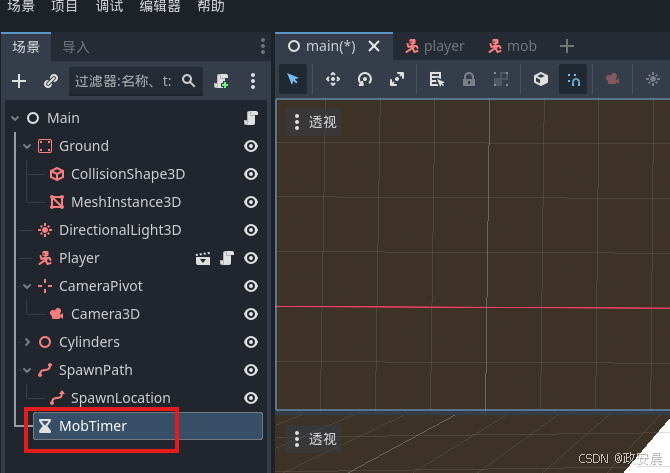Select the Cylinders node

89,342
